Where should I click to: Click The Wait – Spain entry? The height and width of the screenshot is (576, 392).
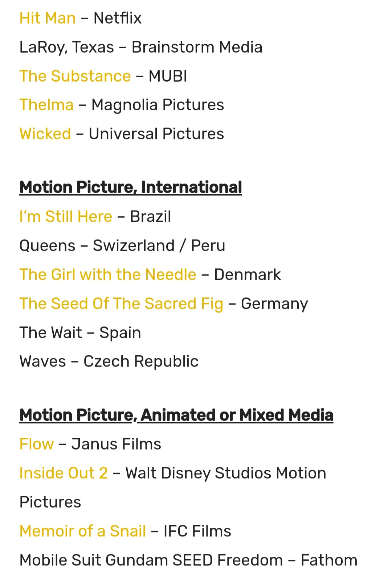coord(80,333)
